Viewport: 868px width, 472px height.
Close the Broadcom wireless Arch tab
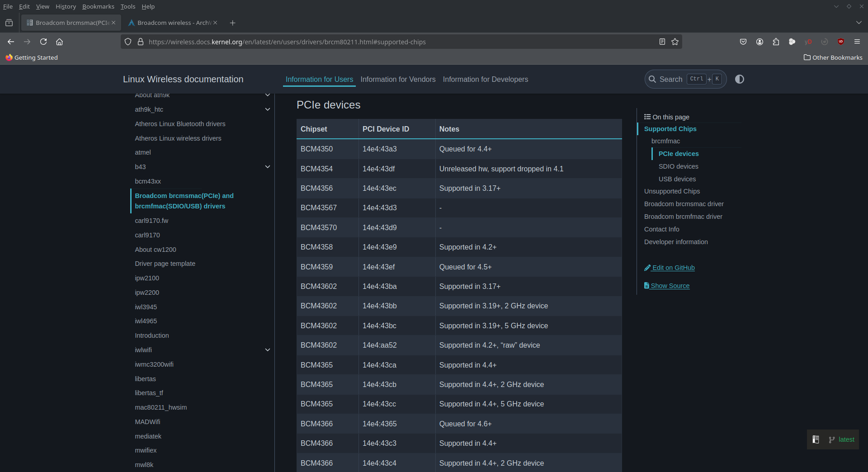[215, 23]
